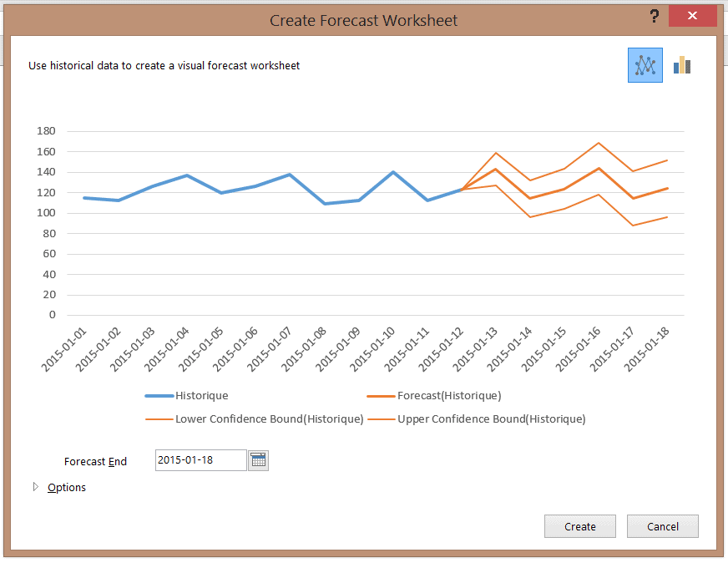
Task: Click the dialog title 'Create Forecast Worksheet'
Action: click(363, 20)
